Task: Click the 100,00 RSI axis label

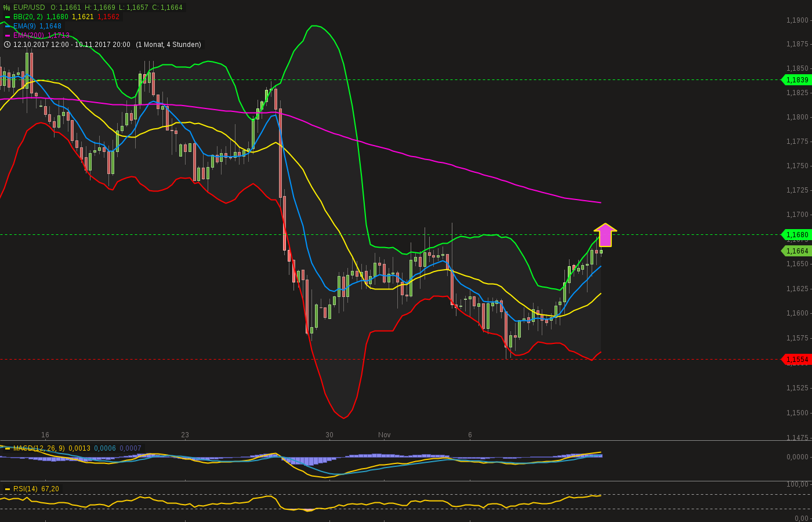Action: [797, 484]
